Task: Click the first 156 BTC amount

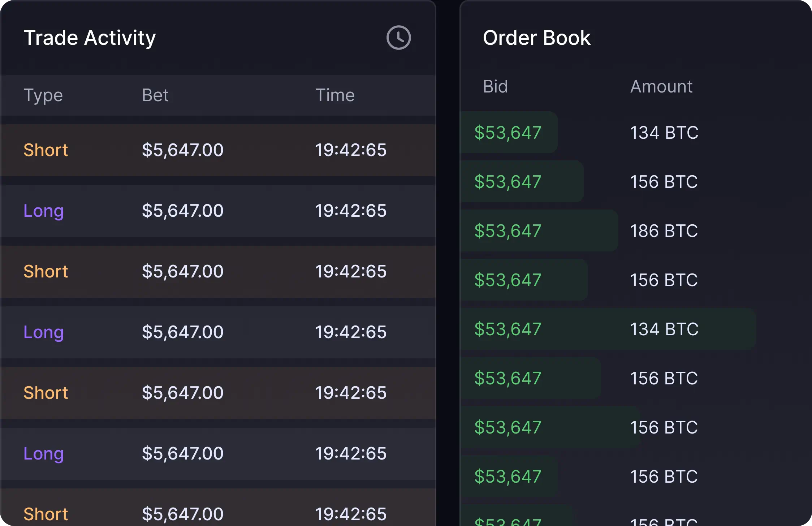Action: click(x=664, y=182)
